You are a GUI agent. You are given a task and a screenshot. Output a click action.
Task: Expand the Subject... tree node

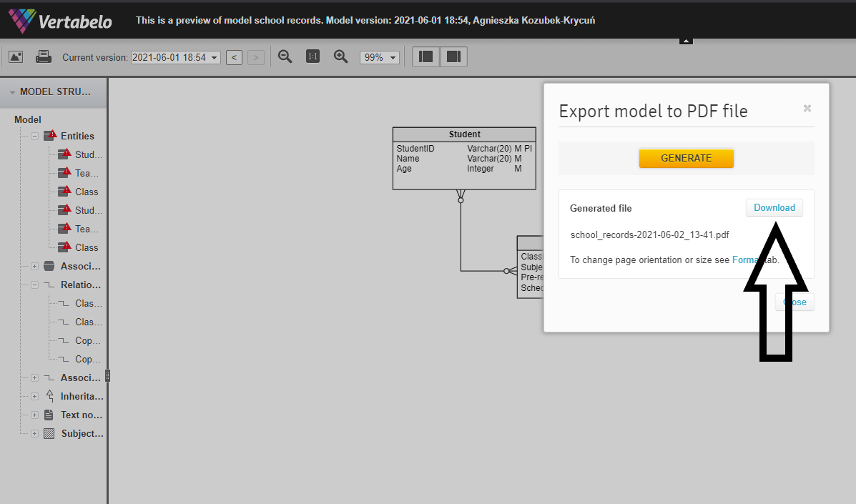tap(34, 434)
